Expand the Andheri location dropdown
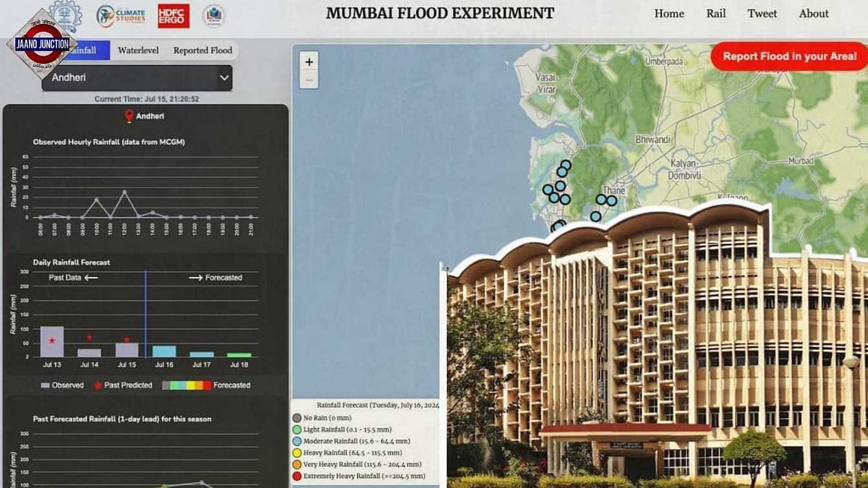 click(137, 77)
